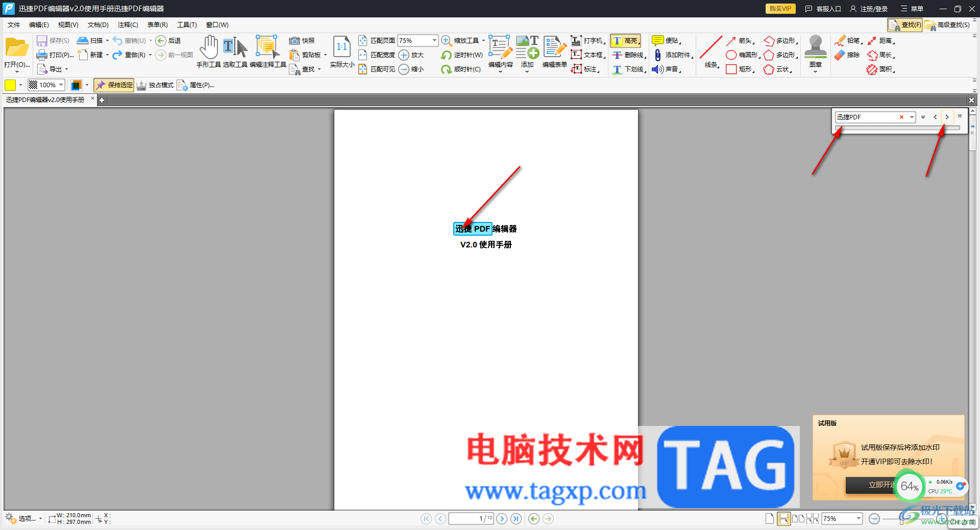Select the 面积 area measuring tool

(x=881, y=69)
